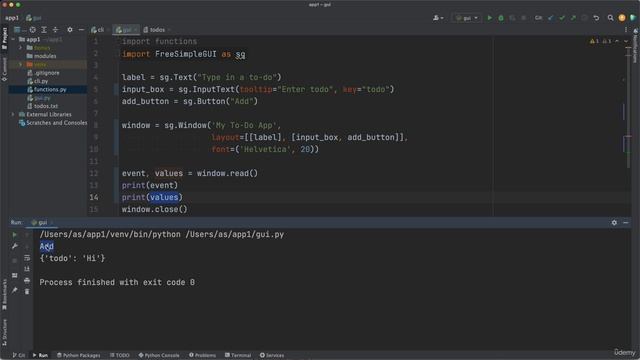640x360 pixels.
Task: Open the Git update project arrow icon
Action: coord(551,18)
